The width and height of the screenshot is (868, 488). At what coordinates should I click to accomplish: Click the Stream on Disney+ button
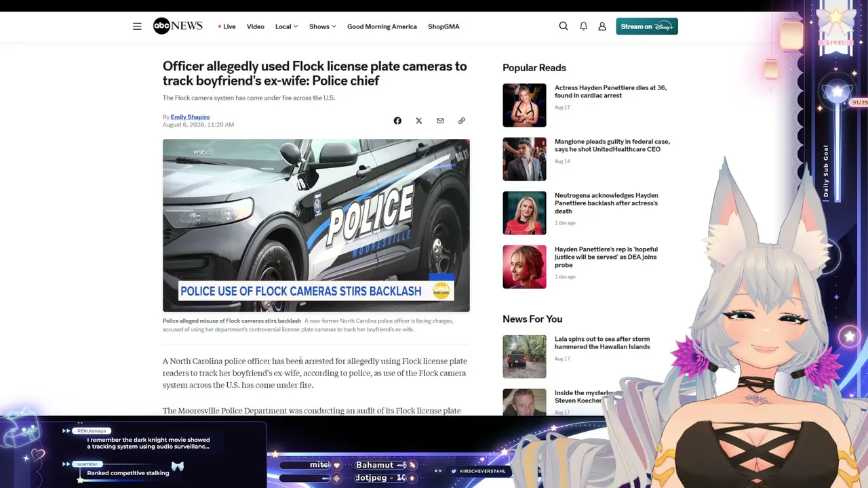coord(647,26)
